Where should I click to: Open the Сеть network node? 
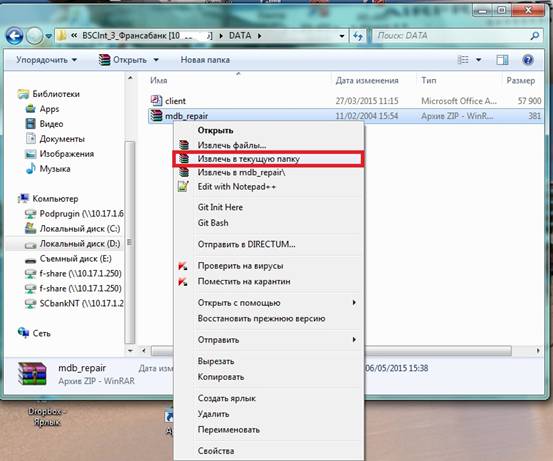tap(34, 333)
